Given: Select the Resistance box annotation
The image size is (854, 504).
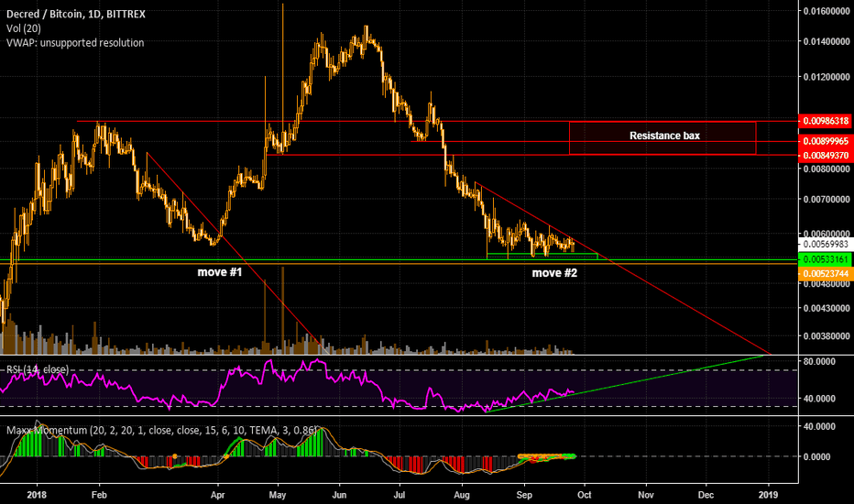Looking at the screenshot, I should (662, 137).
